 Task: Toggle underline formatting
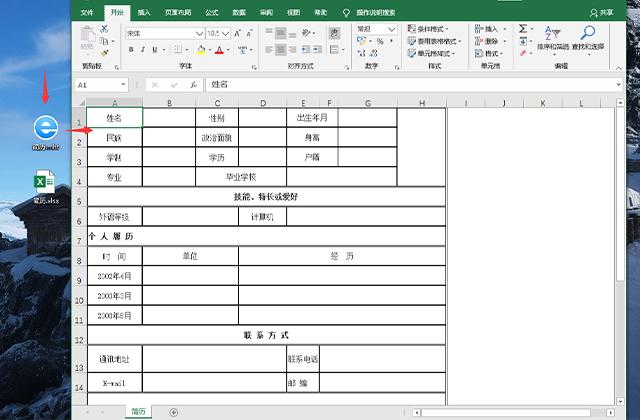[x=155, y=50]
